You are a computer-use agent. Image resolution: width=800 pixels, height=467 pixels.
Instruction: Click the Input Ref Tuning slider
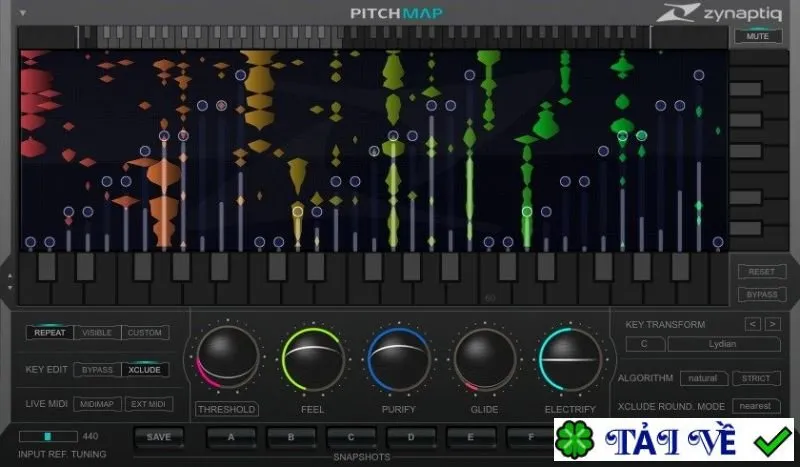(48, 436)
